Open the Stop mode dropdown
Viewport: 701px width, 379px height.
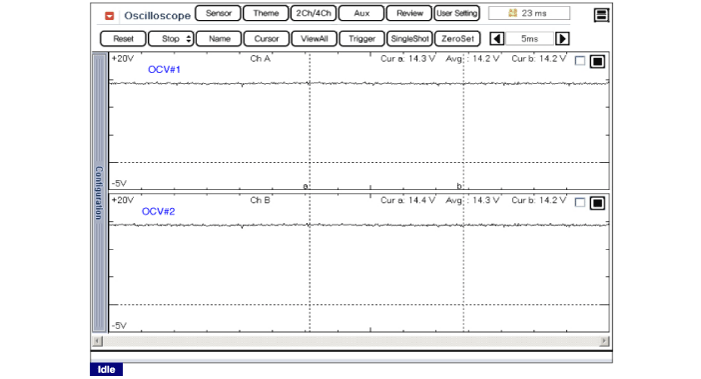tap(171, 39)
